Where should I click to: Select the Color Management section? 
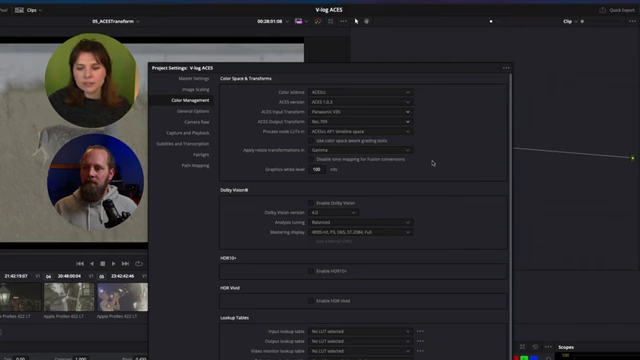click(190, 100)
